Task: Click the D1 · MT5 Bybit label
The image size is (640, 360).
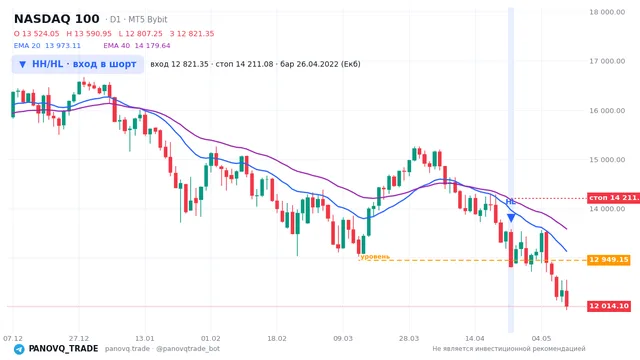Action: 136,20
